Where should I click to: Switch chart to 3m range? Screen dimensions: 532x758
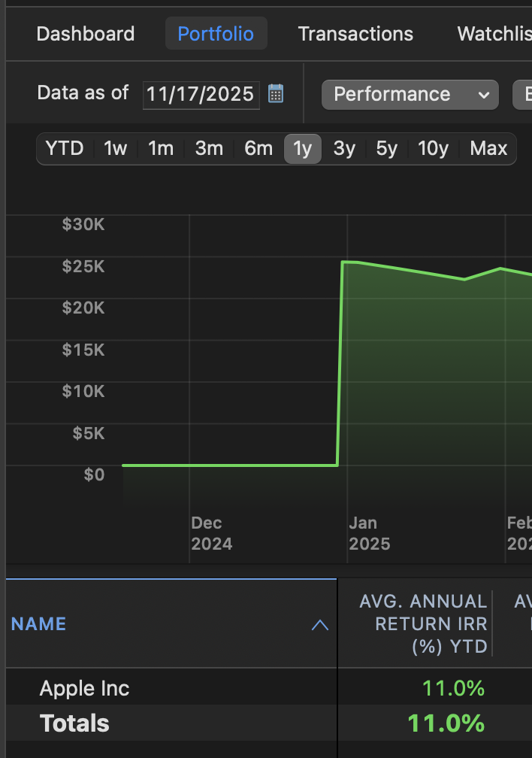pyautogui.click(x=209, y=148)
